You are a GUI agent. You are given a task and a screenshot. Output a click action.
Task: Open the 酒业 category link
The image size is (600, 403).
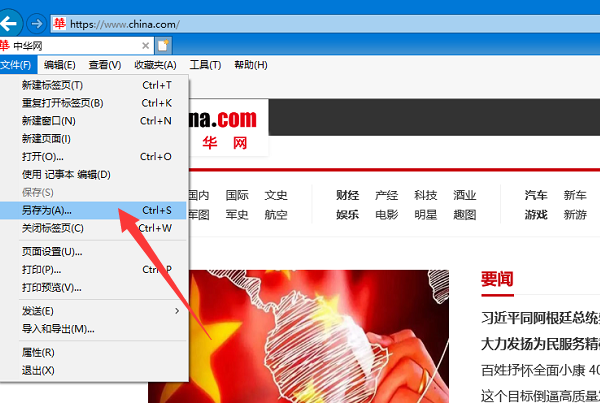465,195
